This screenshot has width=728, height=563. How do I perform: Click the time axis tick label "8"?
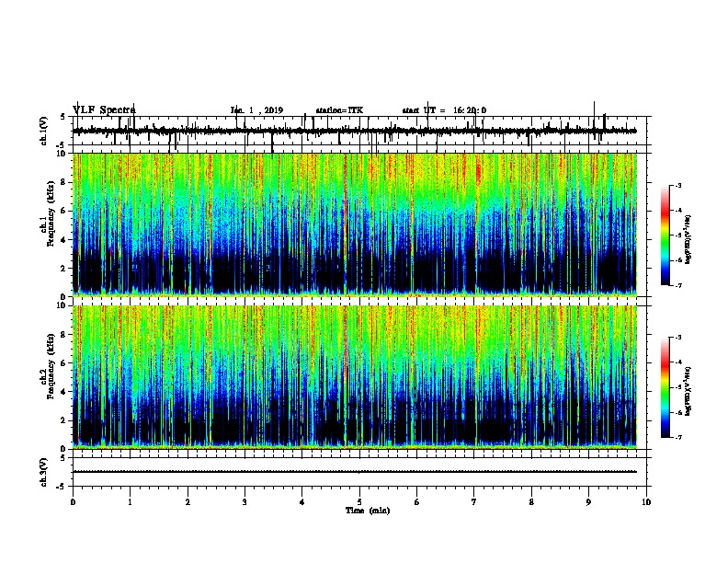pos(531,501)
